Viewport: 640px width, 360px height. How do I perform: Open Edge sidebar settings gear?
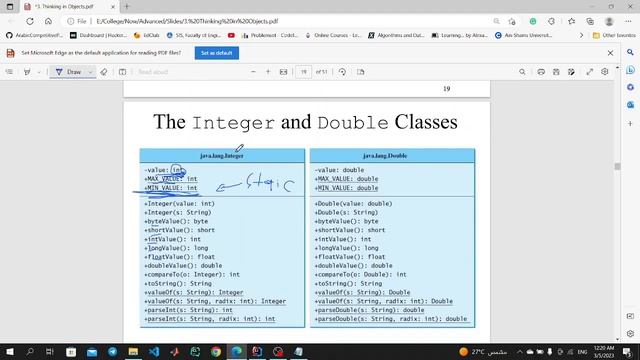tap(630, 333)
